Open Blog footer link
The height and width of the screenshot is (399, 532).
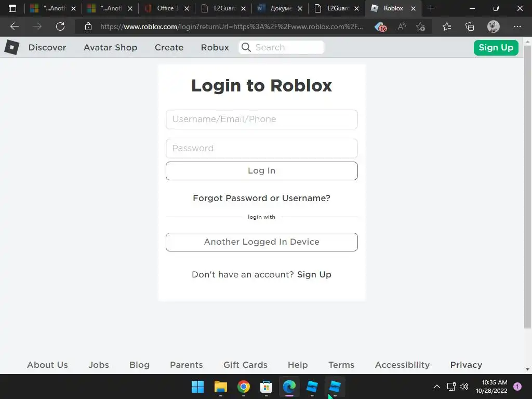click(139, 365)
